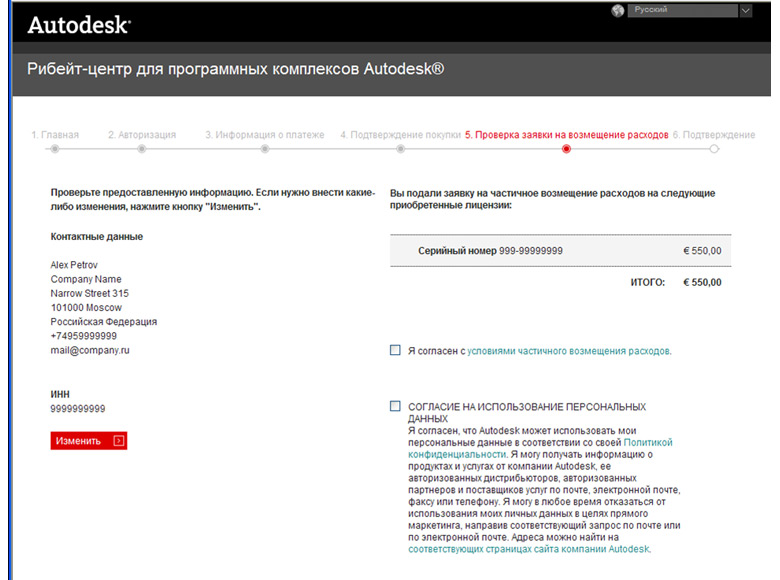Click the Российская Федерация line
This screenshot has width=780, height=580.
[103, 322]
